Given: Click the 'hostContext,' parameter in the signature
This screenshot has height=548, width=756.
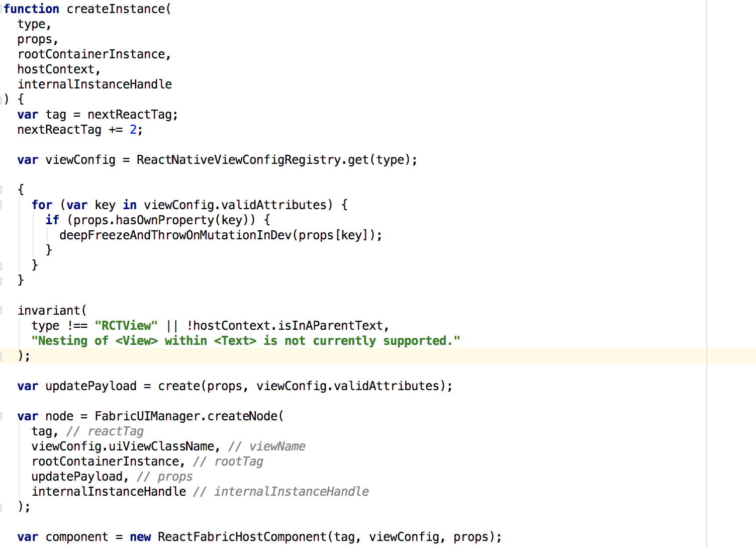Looking at the screenshot, I should coord(59,69).
